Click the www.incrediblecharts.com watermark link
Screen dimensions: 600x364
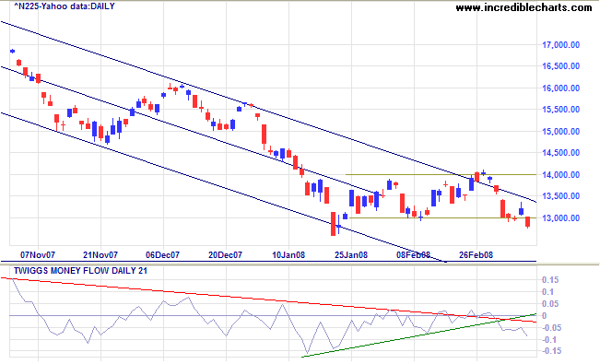click(x=524, y=6)
